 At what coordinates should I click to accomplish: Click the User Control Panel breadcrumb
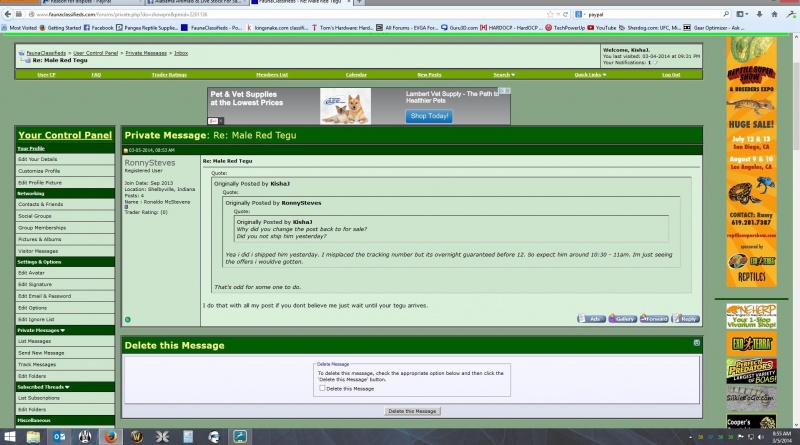(95, 53)
